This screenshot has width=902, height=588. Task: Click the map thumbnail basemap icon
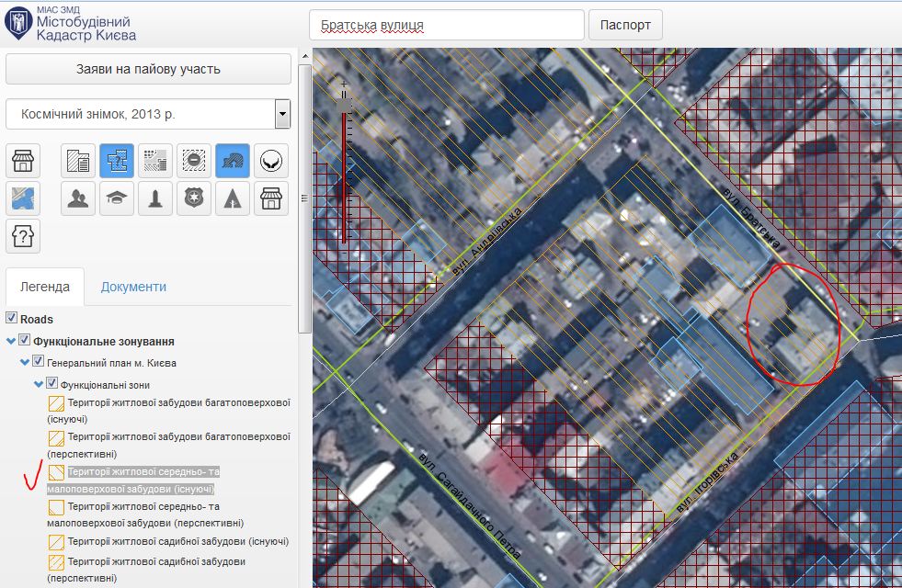coord(23,198)
